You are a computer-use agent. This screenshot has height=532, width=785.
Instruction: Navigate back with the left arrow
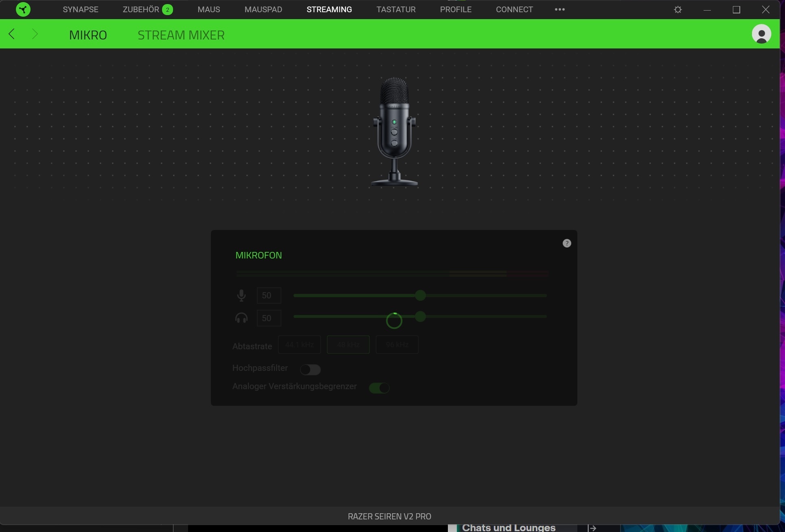tap(11, 34)
